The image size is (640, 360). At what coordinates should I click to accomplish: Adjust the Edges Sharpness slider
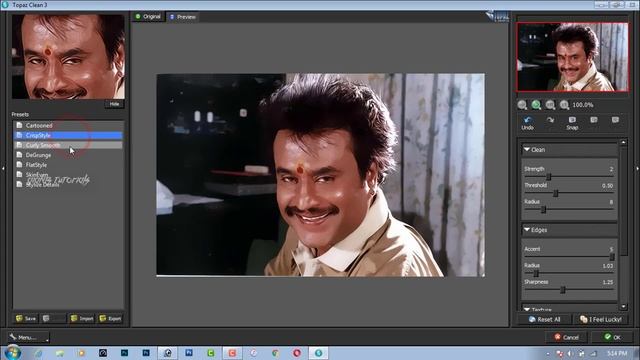pyautogui.click(x=562, y=290)
